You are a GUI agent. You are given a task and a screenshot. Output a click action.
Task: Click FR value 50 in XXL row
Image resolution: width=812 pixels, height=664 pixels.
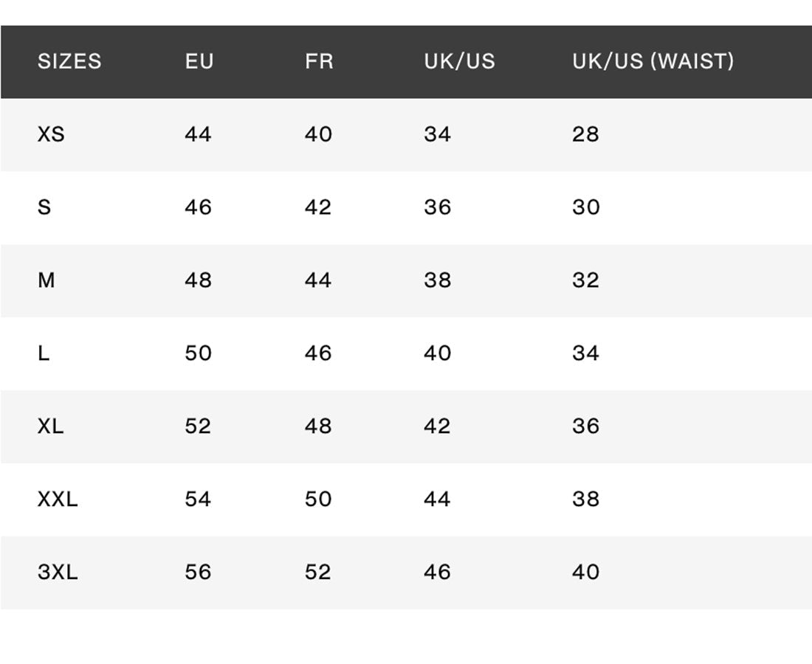pos(318,499)
